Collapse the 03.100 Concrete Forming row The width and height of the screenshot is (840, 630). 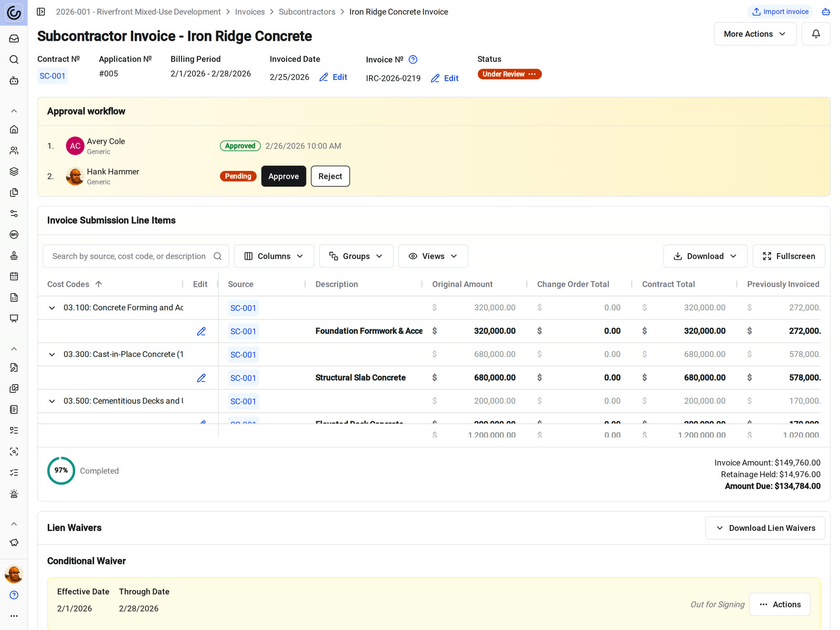(52, 308)
